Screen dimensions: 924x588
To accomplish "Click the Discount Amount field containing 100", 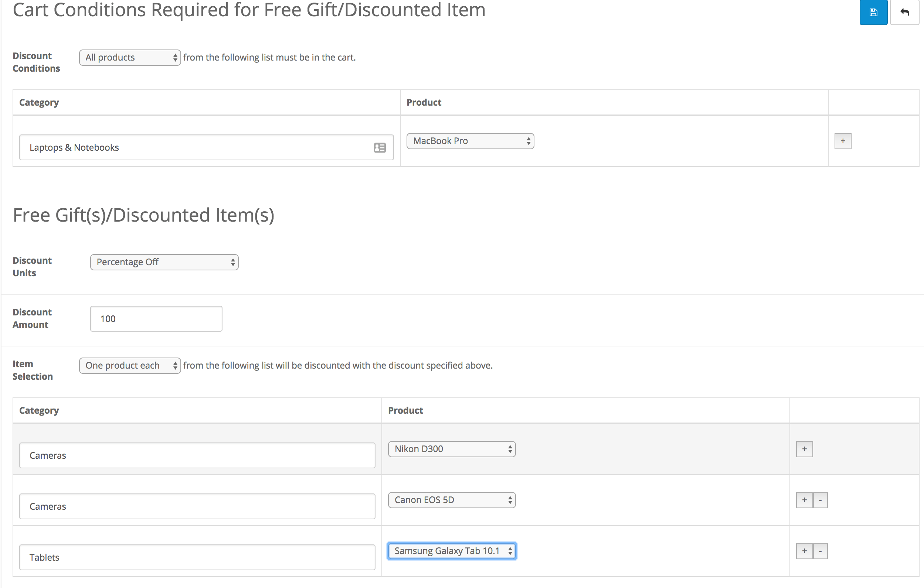I will [156, 319].
